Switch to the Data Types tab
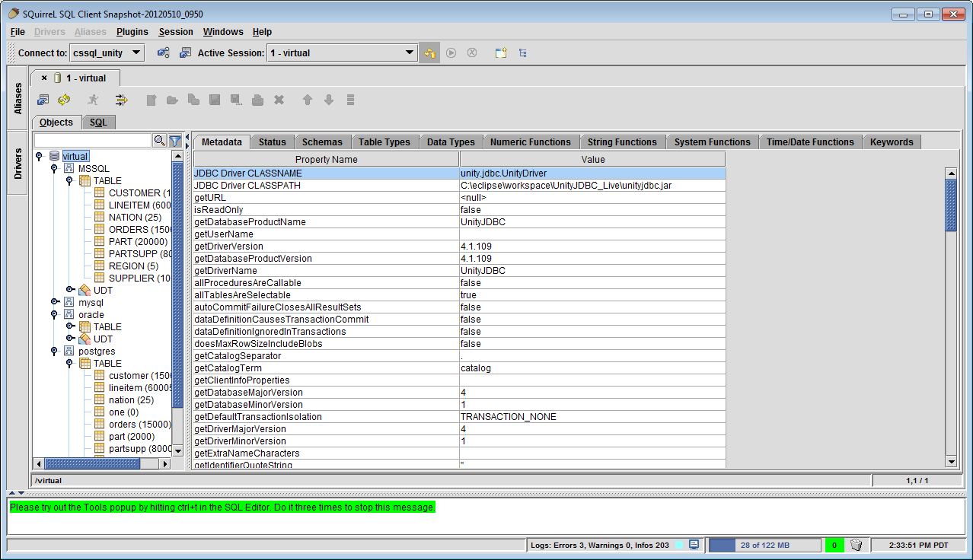The image size is (973, 560). point(451,142)
